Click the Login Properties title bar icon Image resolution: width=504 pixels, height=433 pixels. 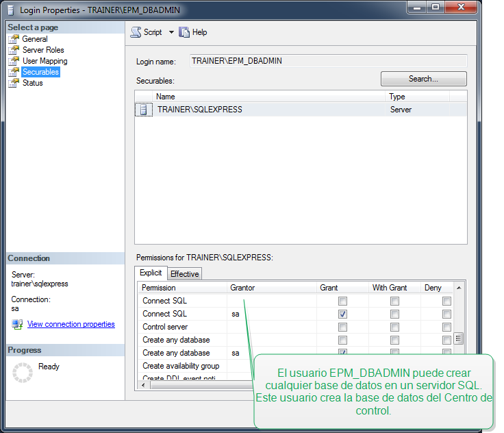(10, 10)
